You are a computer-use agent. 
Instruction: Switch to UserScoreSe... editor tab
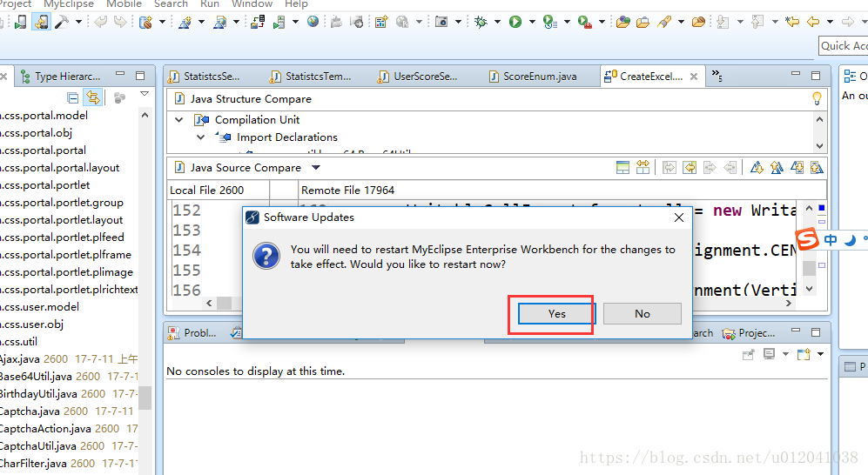[x=418, y=77]
